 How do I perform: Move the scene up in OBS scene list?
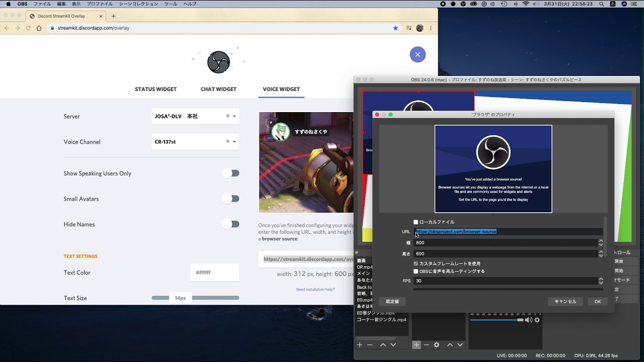pyautogui.click(x=383, y=345)
